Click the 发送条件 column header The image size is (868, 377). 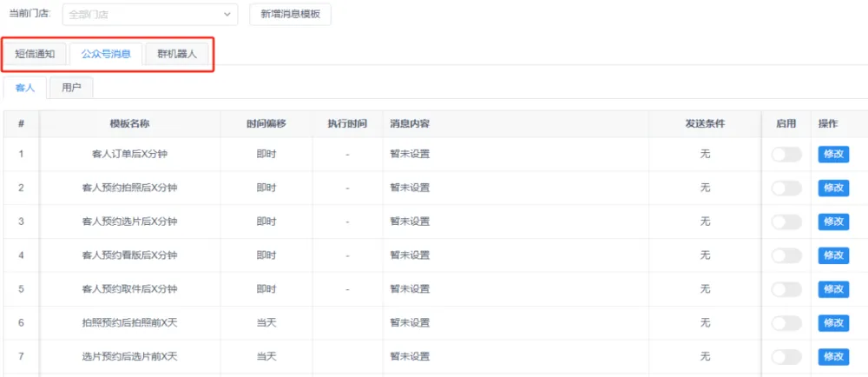pos(705,124)
